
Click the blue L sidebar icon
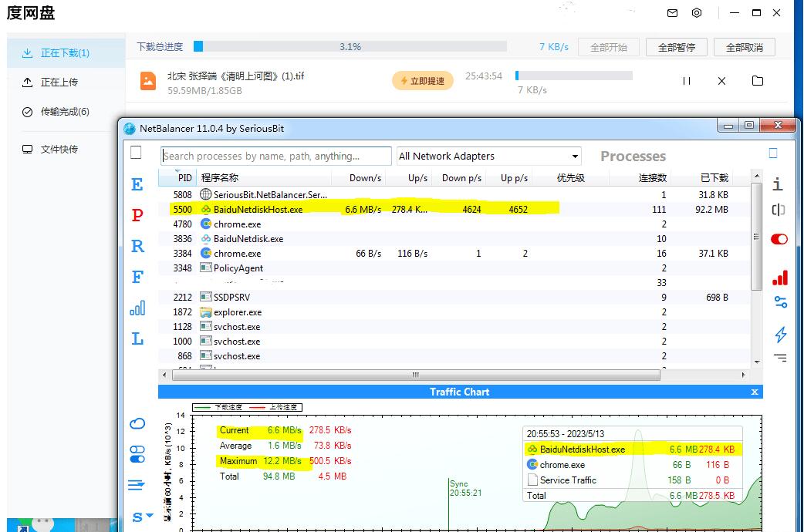[x=137, y=338]
